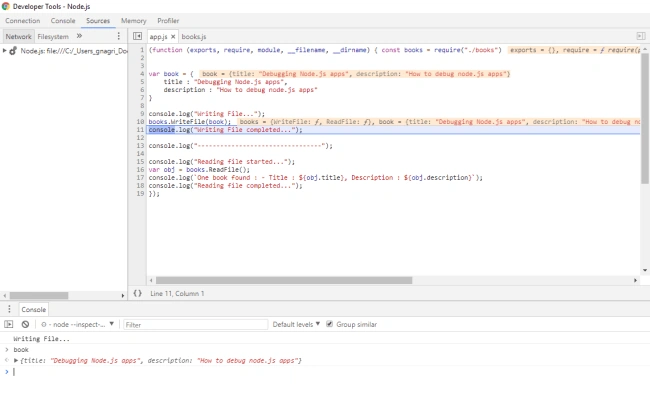Click the editor scroll right arrow
Image resolution: width=650 pixels, height=406 pixels.
click(x=635, y=280)
